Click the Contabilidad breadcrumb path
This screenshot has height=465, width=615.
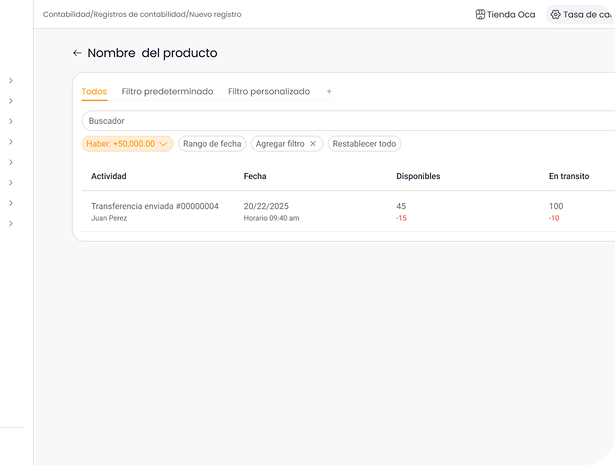coord(66,15)
